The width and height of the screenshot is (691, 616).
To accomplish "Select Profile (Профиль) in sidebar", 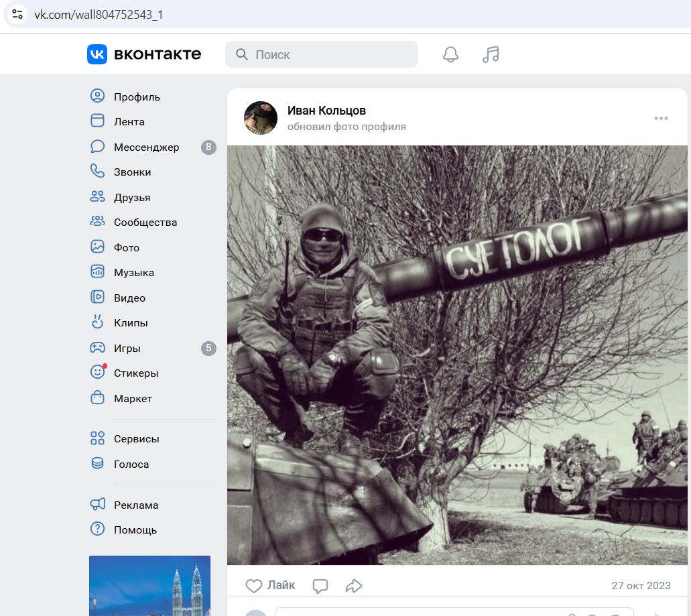I will [137, 97].
